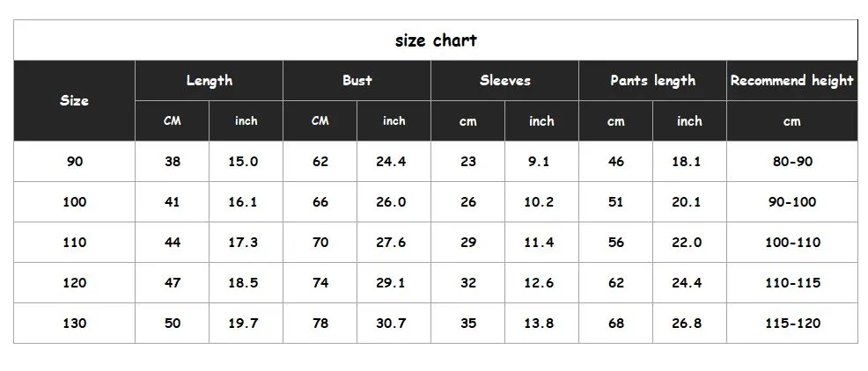This screenshot has height=371, width=868.
Task: Select recommended height cell 100-110
Action: 791,243
